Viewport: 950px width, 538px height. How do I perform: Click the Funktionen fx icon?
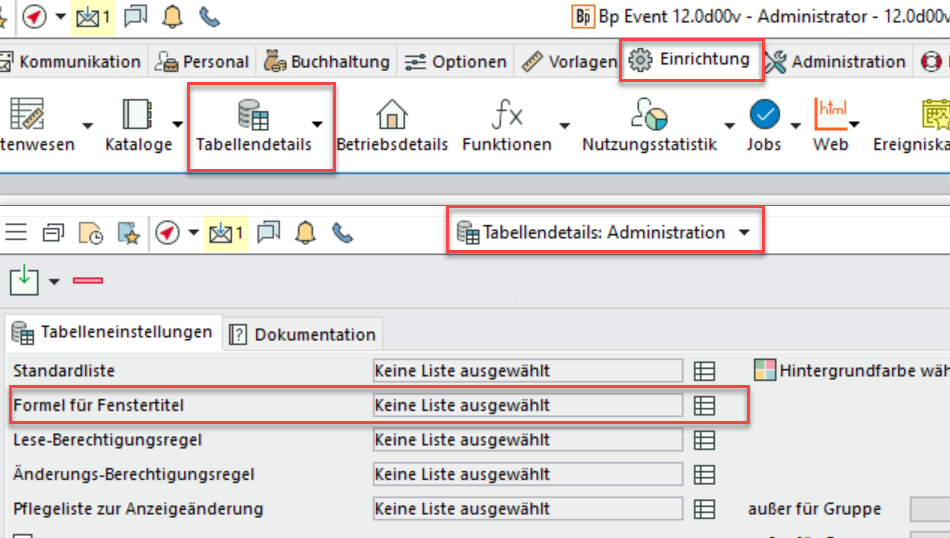[506, 115]
